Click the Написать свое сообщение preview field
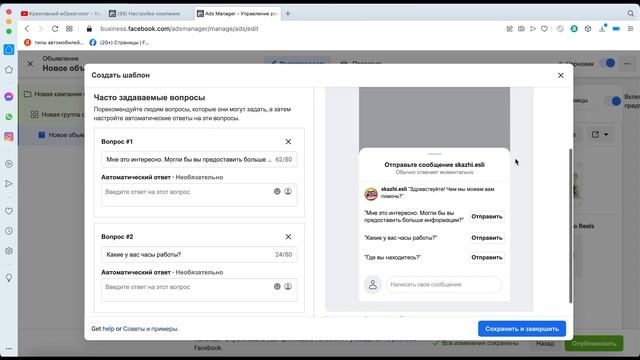The image size is (640, 360). [444, 284]
